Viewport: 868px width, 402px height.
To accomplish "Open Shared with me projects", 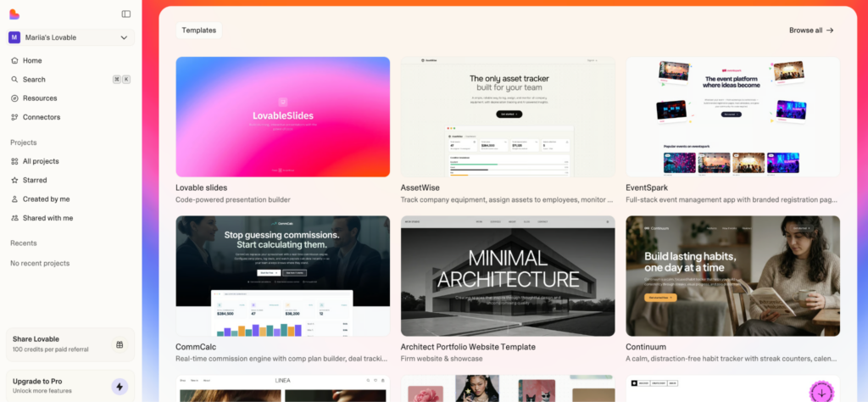I will [47, 218].
